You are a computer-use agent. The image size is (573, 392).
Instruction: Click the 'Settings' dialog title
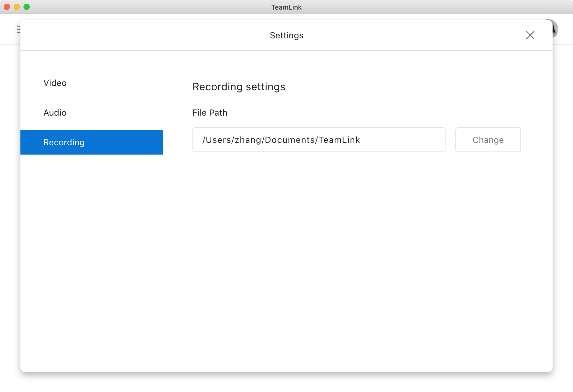(x=286, y=36)
